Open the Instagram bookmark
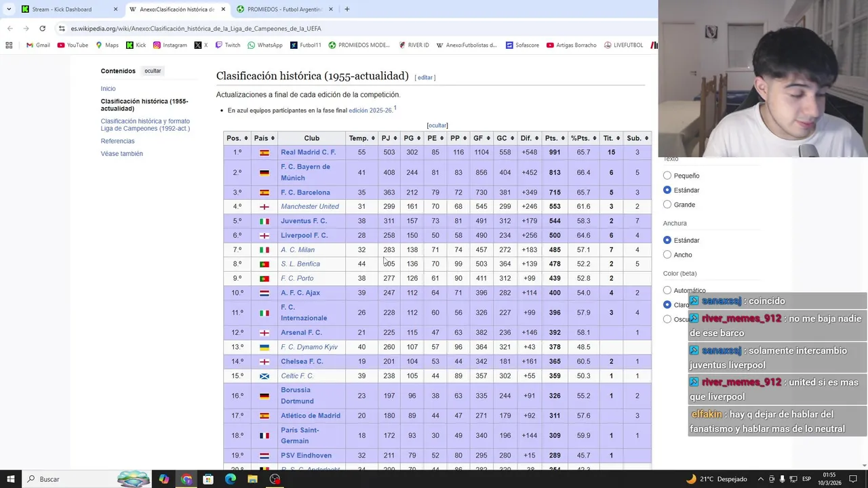 point(170,45)
